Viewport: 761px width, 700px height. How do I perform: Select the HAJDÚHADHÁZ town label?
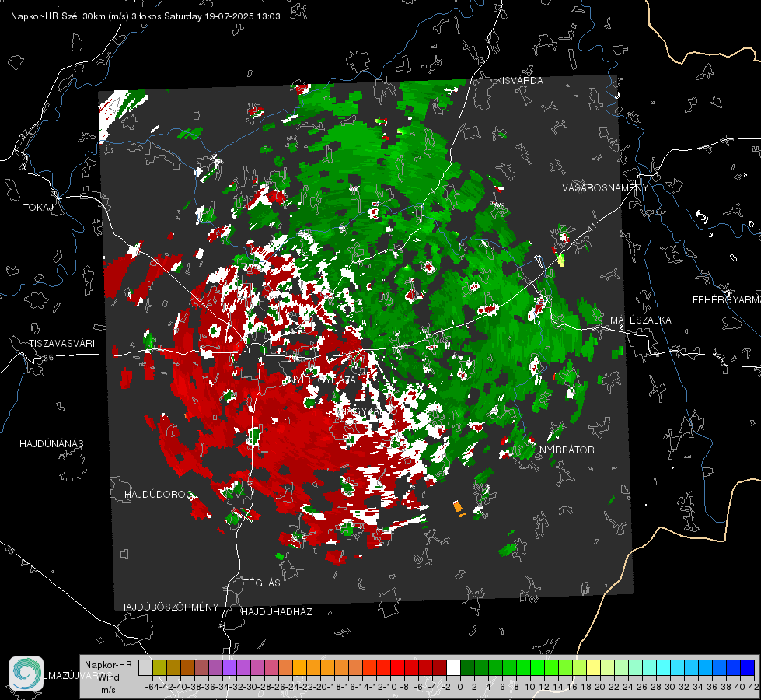tap(277, 611)
